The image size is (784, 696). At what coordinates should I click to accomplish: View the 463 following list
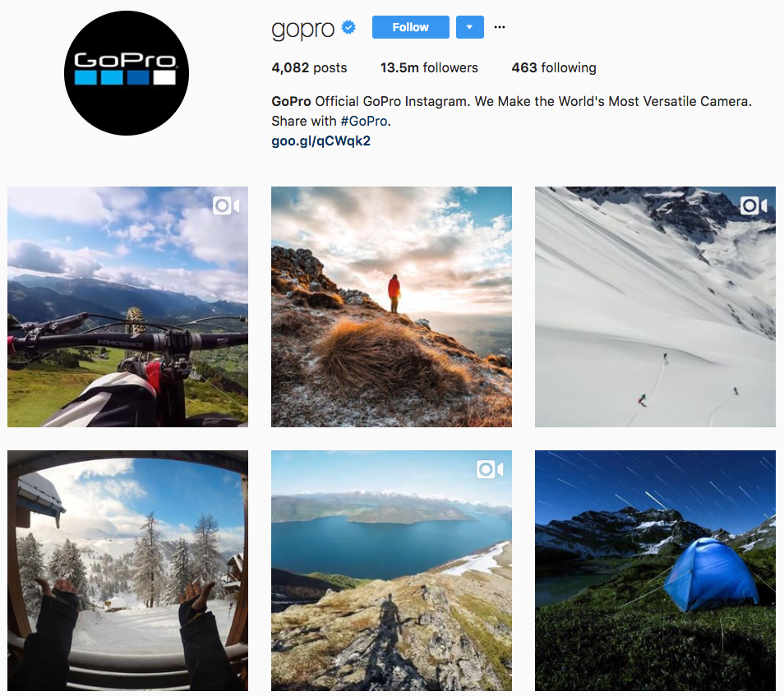554,67
